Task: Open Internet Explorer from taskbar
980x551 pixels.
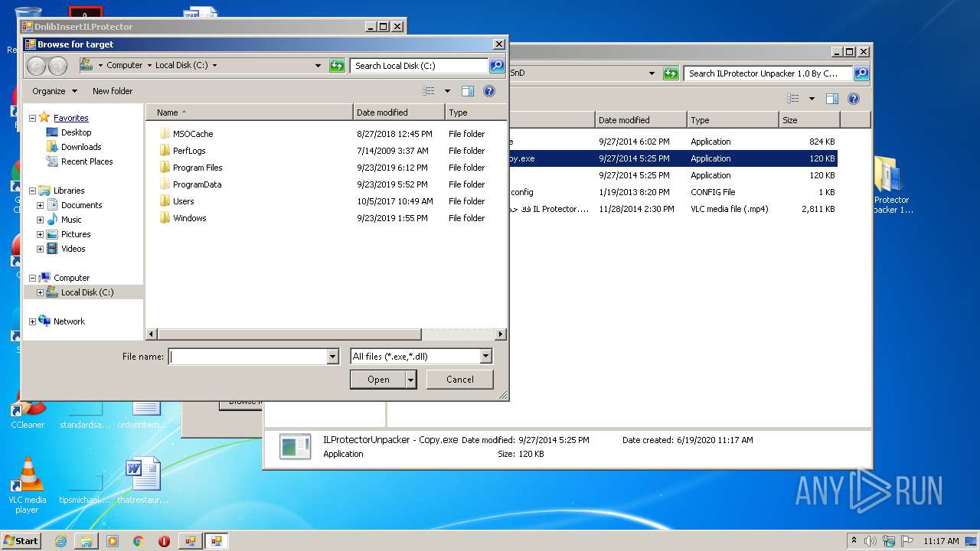Action: pyautogui.click(x=60, y=541)
